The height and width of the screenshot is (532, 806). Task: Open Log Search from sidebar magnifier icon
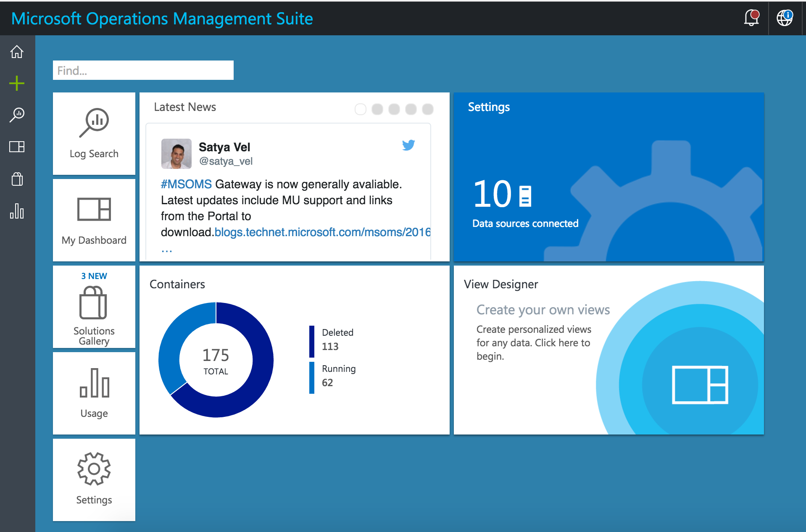click(17, 115)
